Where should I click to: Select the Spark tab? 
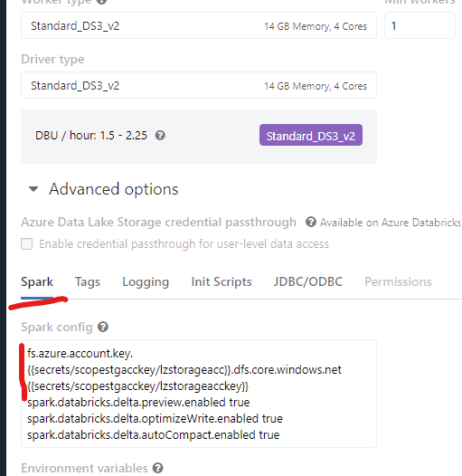pyautogui.click(x=37, y=281)
